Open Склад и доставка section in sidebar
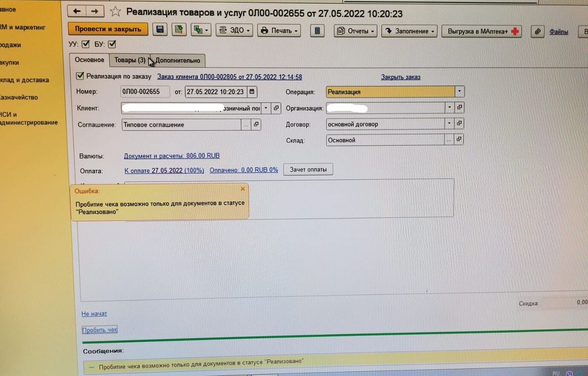 click(24, 80)
